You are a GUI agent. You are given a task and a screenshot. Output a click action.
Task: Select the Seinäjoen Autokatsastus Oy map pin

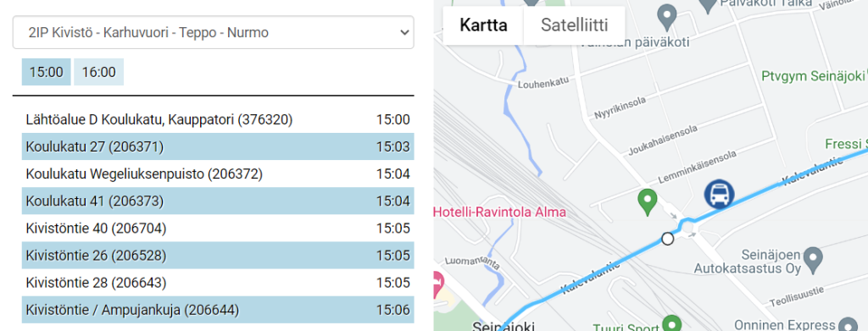(812, 257)
